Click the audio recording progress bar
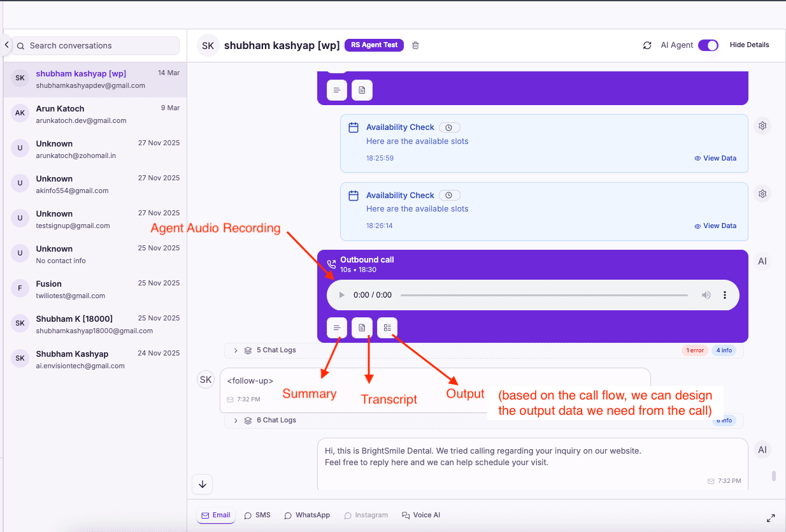The width and height of the screenshot is (786, 532). pos(544,295)
